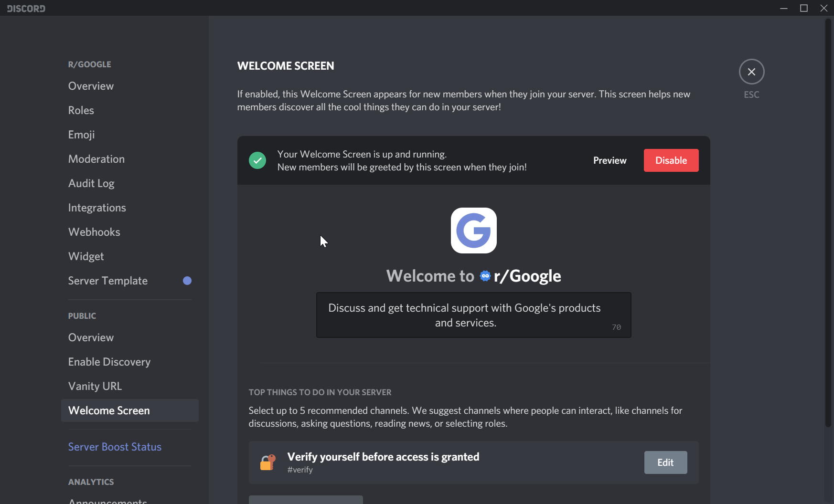The height and width of the screenshot is (504, 834).
Task: Click the Google server logo icon
Action: point(473,231)
